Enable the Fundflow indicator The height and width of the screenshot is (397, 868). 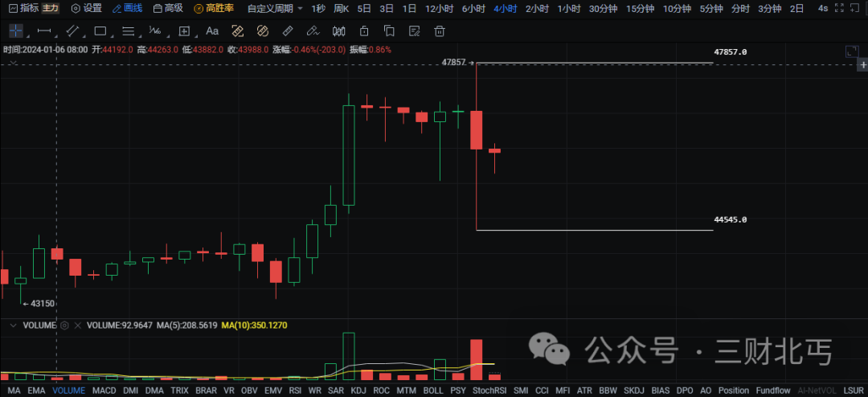point(773,391)
